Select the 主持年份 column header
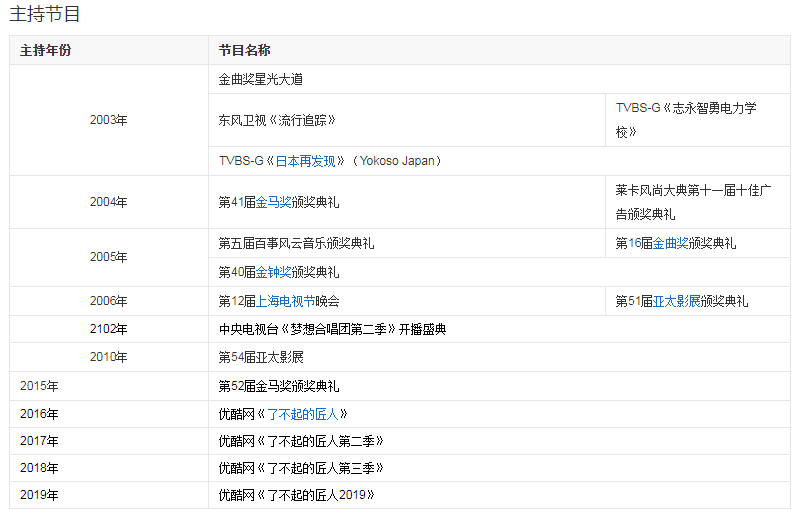The image size is (799, 519). click(x=46, y=50)
